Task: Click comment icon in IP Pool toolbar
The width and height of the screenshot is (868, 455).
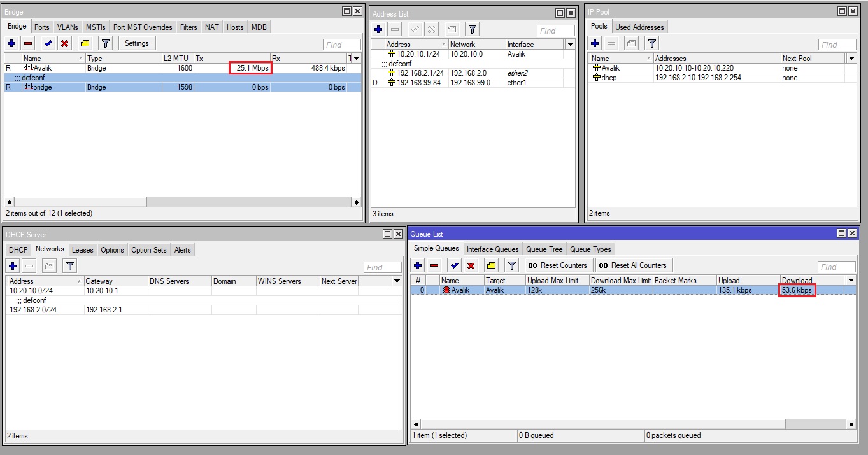Action: click(631, 43)
